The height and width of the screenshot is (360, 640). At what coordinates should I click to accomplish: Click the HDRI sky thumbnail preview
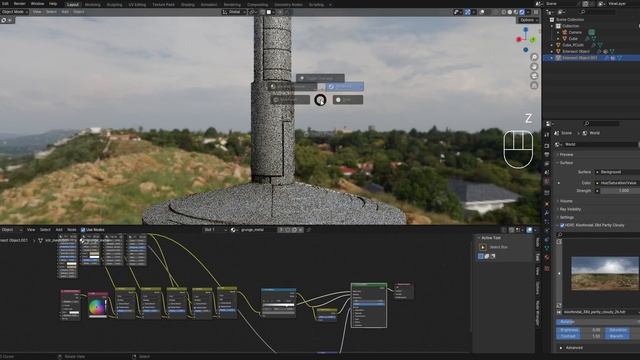604,273
